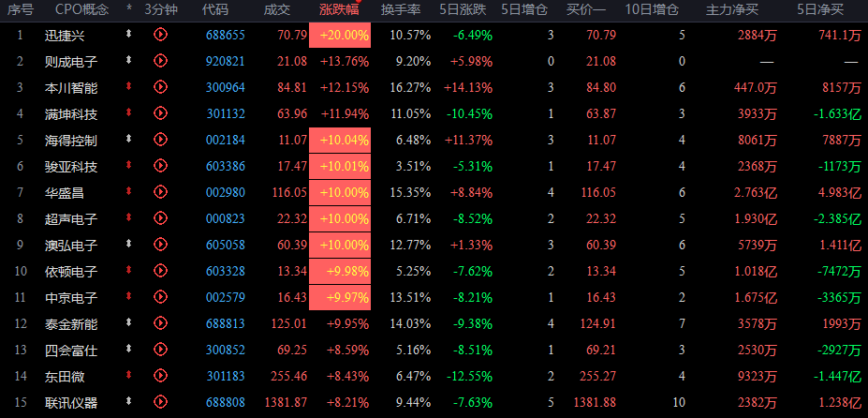868x418 pixels.
Task: Click the 255.27 bid price cell
Action: point(597,376)
